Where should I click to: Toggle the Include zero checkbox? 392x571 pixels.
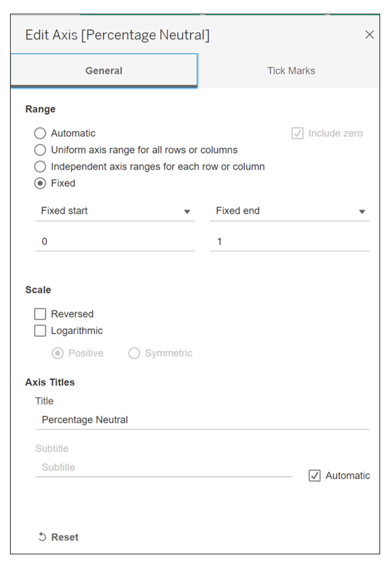[298, 133]
